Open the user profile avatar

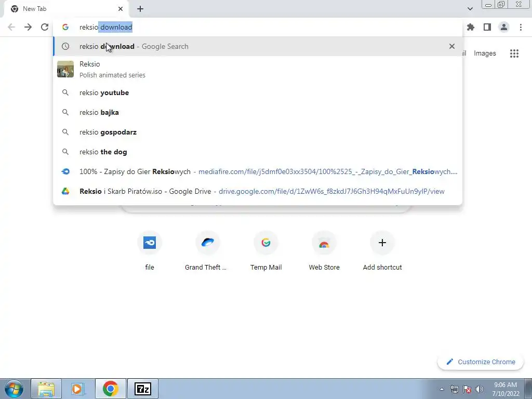504,27
